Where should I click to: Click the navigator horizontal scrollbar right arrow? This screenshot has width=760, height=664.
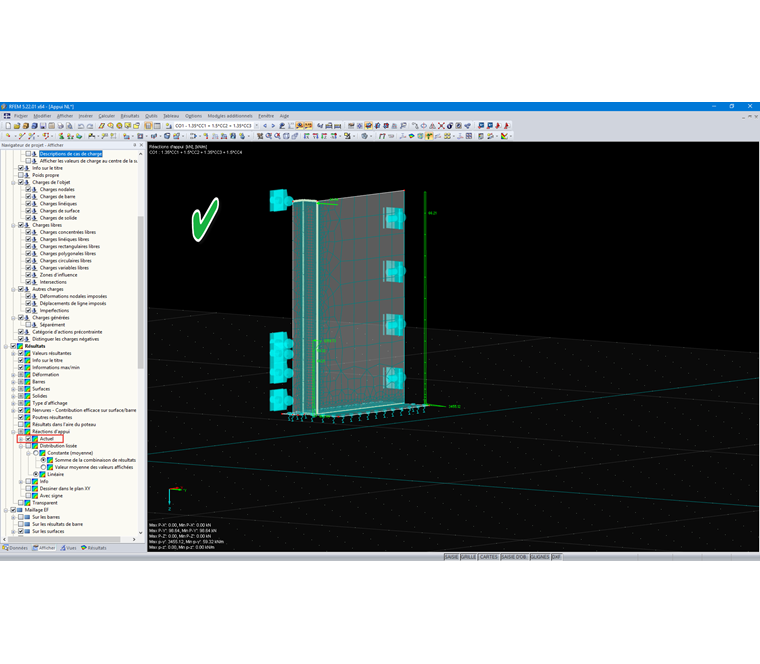134,539
